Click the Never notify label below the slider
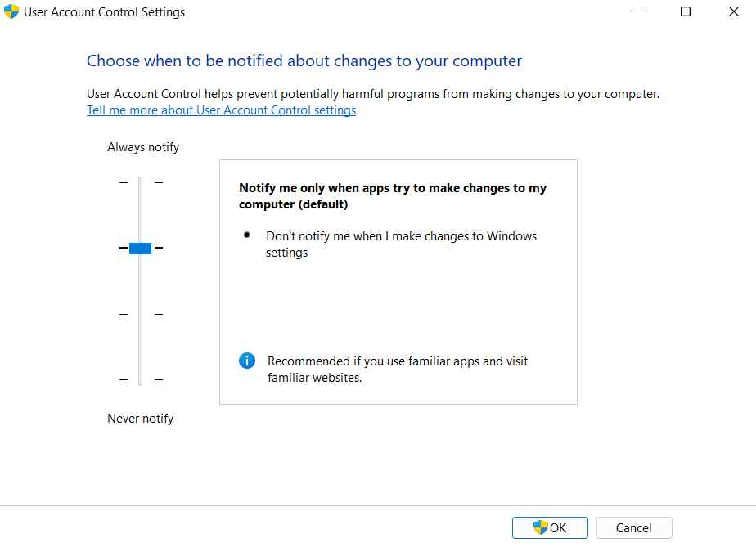756x556 pixels. (x=140, y=418)
